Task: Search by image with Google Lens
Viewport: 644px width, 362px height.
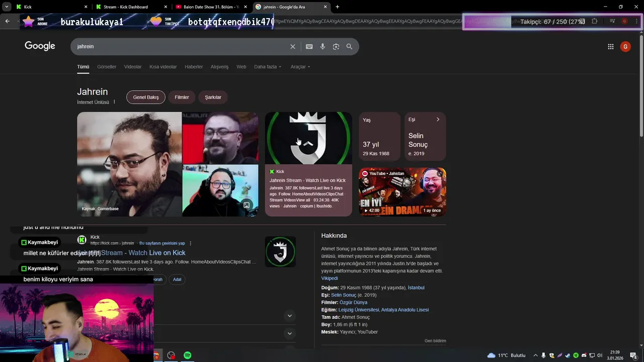Action: point(336,46)
